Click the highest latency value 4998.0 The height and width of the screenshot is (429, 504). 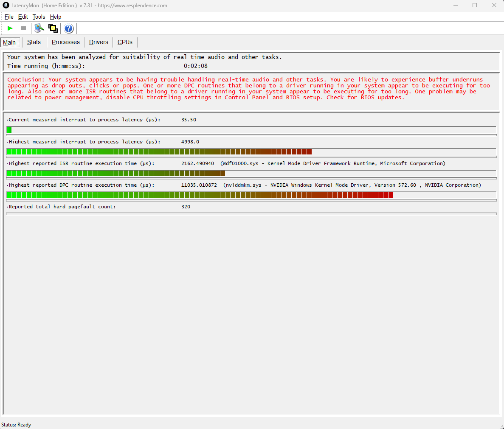point(190,142)
